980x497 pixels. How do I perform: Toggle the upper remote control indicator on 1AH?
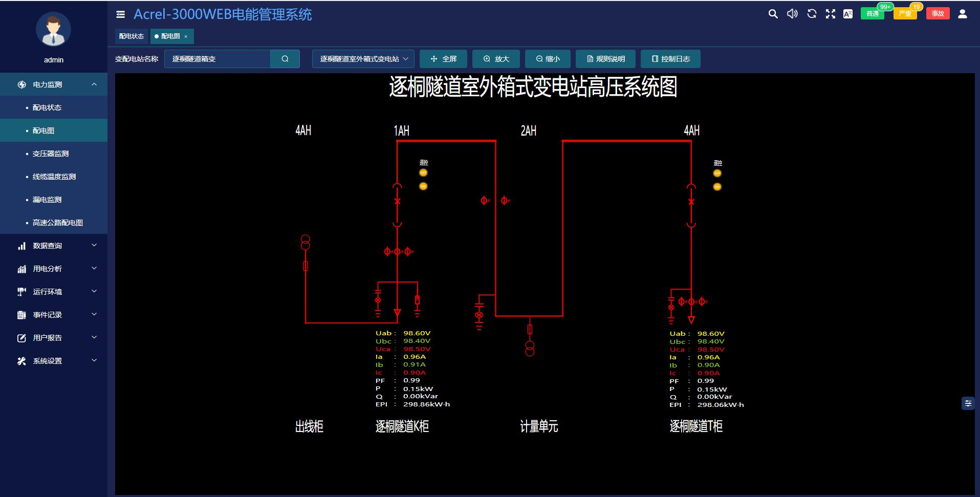pyautogui.click(x=423, y=173)
